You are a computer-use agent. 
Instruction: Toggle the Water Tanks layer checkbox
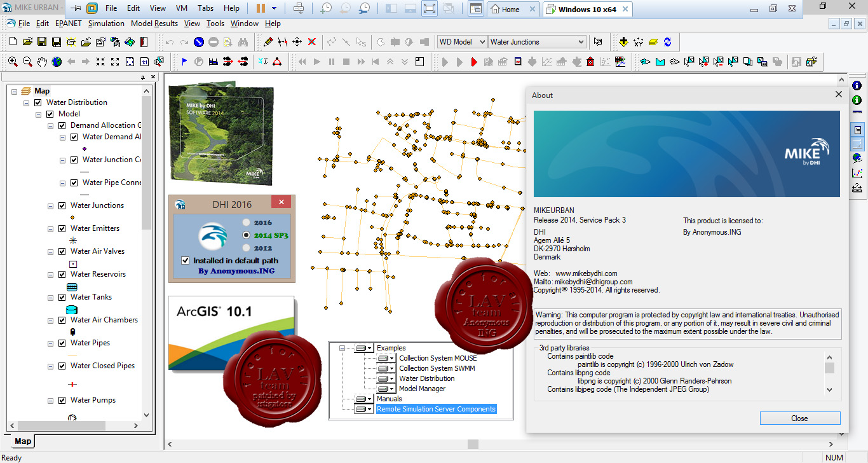coord(62,297)
